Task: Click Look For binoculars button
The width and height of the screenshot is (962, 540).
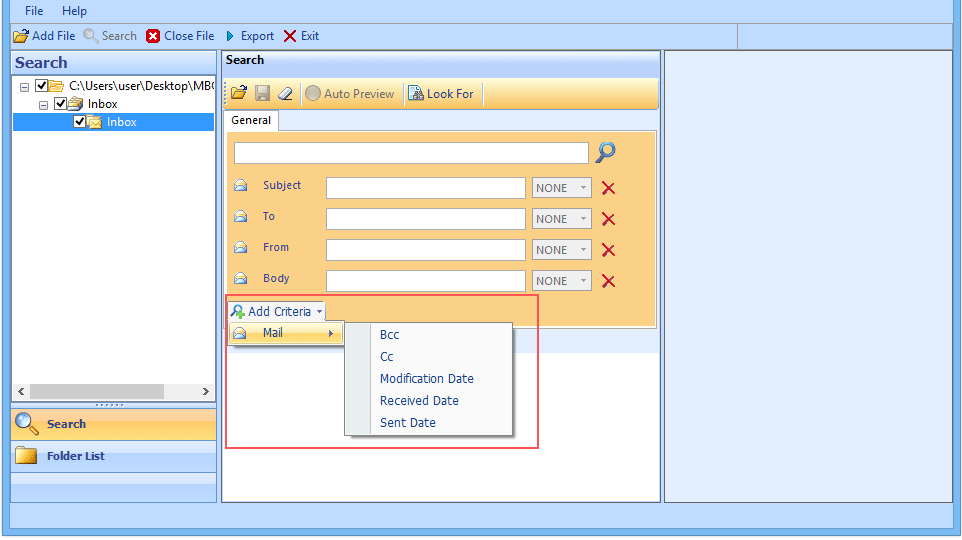Action: [x=441, y=94]
